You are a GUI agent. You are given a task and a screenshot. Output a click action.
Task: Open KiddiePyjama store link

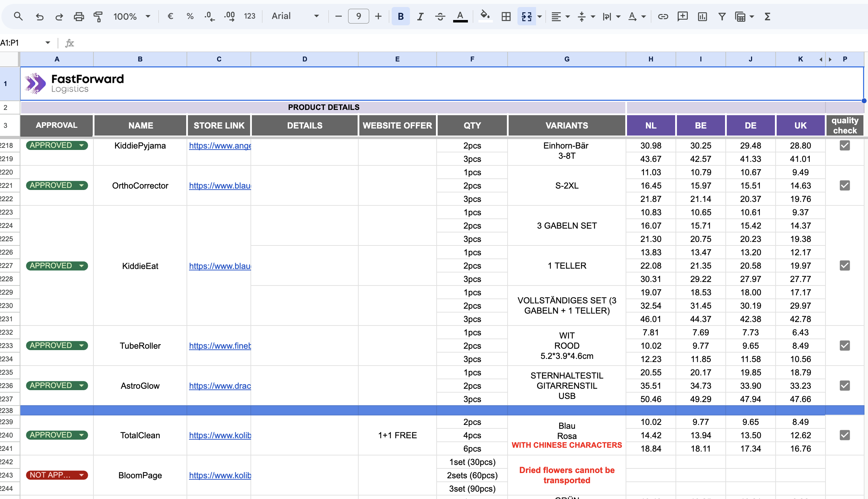220,146
